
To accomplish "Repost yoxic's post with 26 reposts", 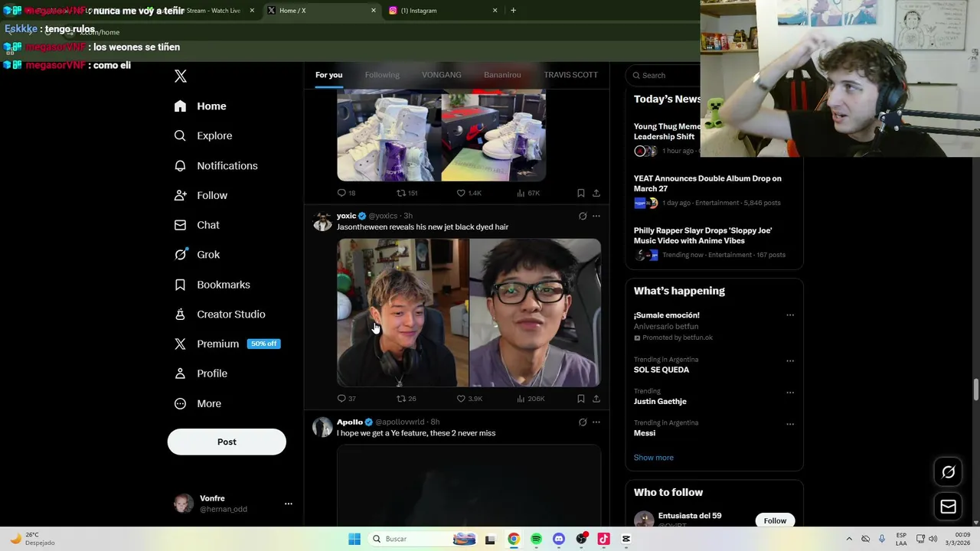I will point(406,399).
